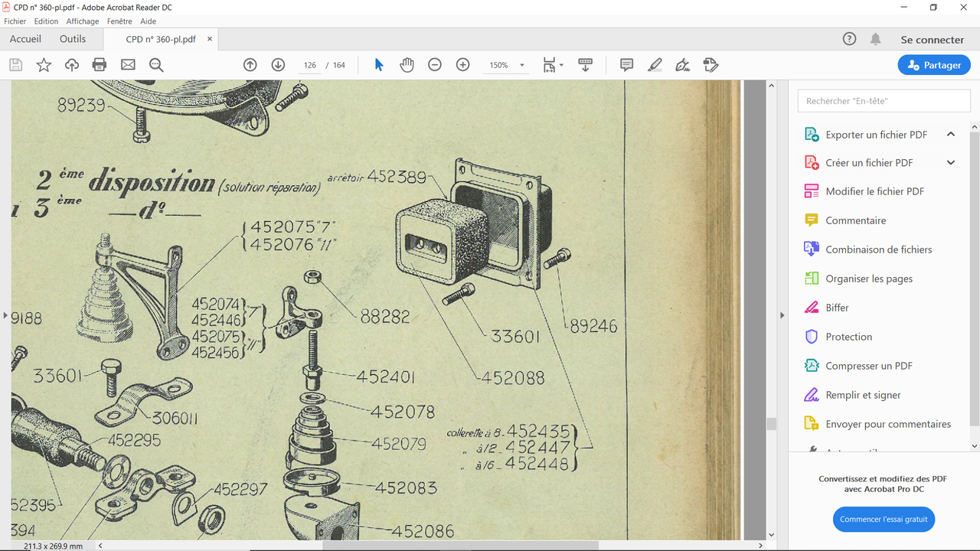Click the document vertical scrollbar thumb
The width and height of the screenshot is (980, 551).
772,424
